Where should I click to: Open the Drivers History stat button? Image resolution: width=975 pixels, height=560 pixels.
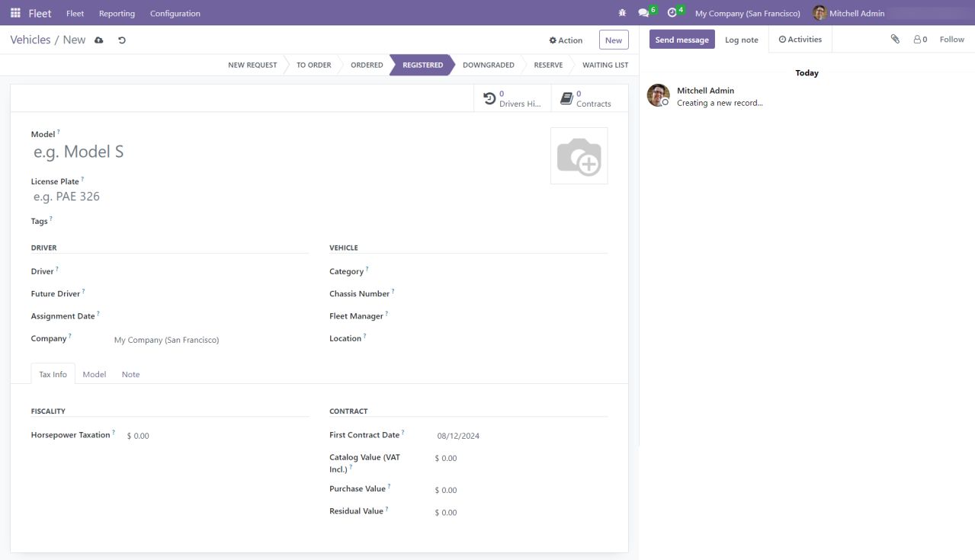[513, 98]
